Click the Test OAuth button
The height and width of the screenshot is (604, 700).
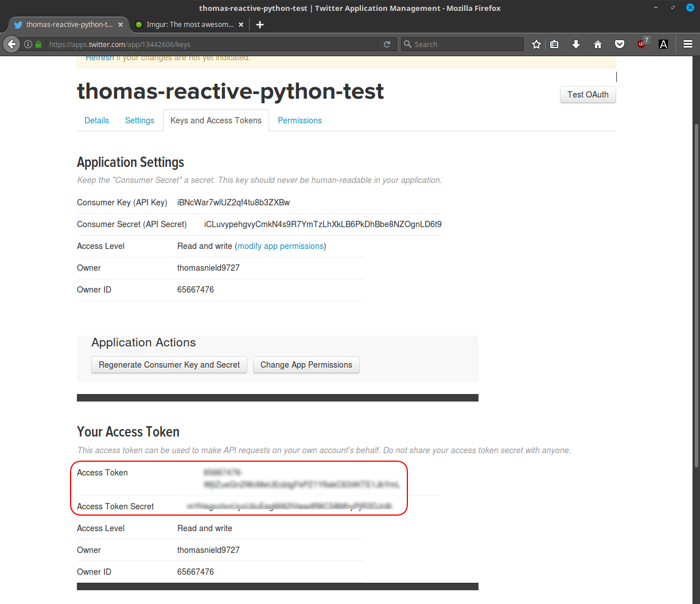click(x=588, y=95)
